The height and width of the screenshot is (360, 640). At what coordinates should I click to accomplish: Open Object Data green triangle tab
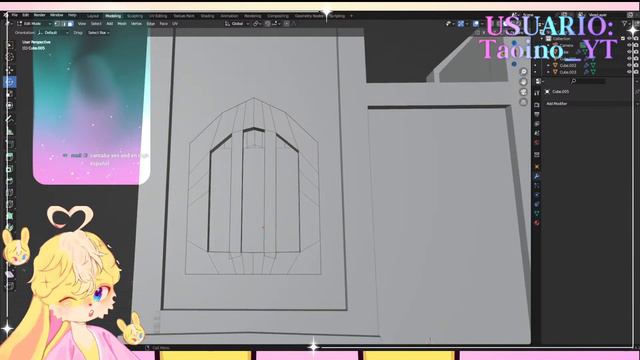537,213
